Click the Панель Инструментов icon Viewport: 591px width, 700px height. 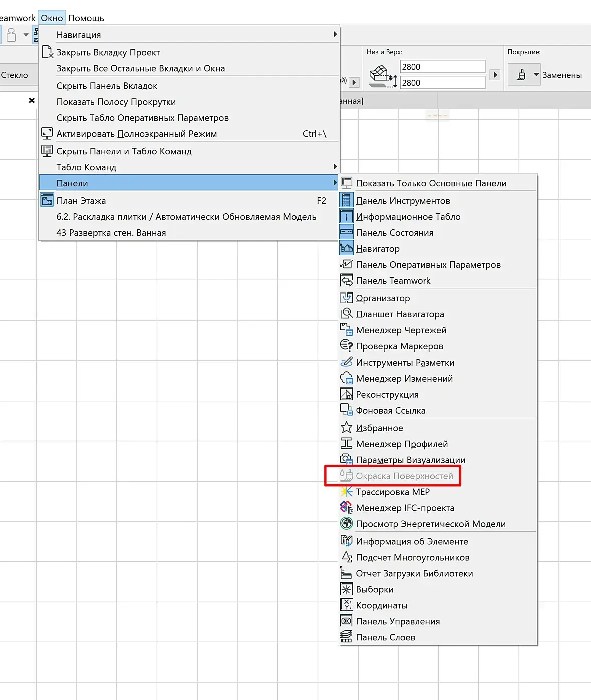tap(346, 201)
